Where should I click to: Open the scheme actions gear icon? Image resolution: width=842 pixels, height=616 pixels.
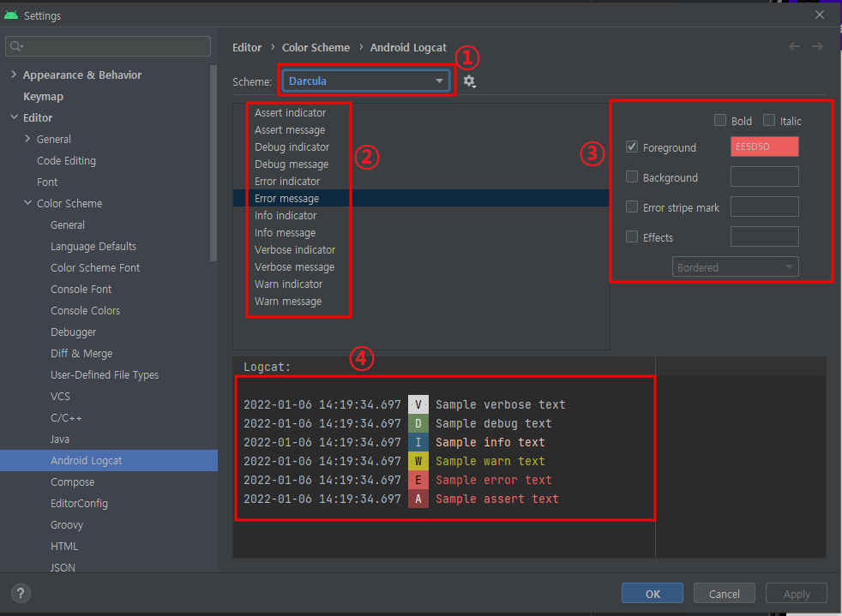[x=469, y=81]
